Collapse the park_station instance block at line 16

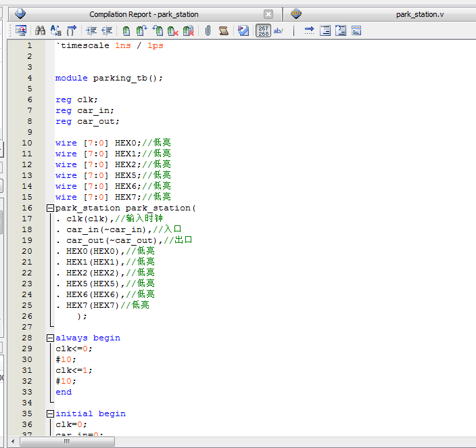(50, 208)
